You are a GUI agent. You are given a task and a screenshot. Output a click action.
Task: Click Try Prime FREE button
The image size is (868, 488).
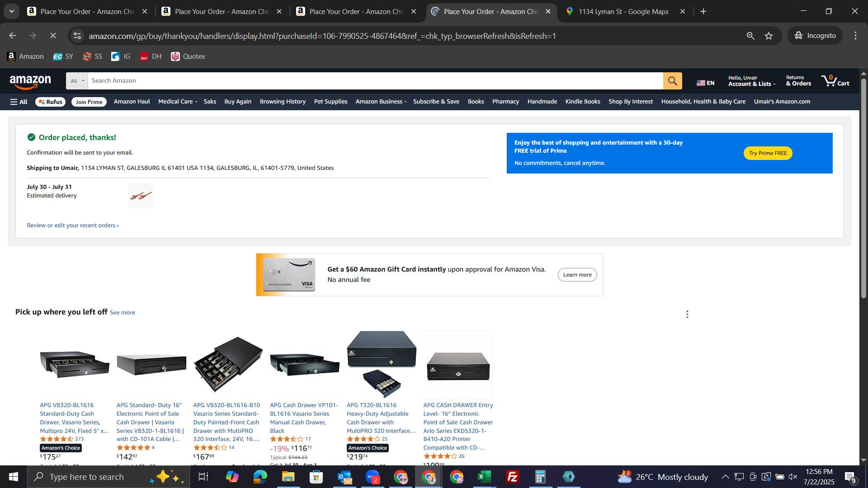pyautogui.click(x=768, y=153)
